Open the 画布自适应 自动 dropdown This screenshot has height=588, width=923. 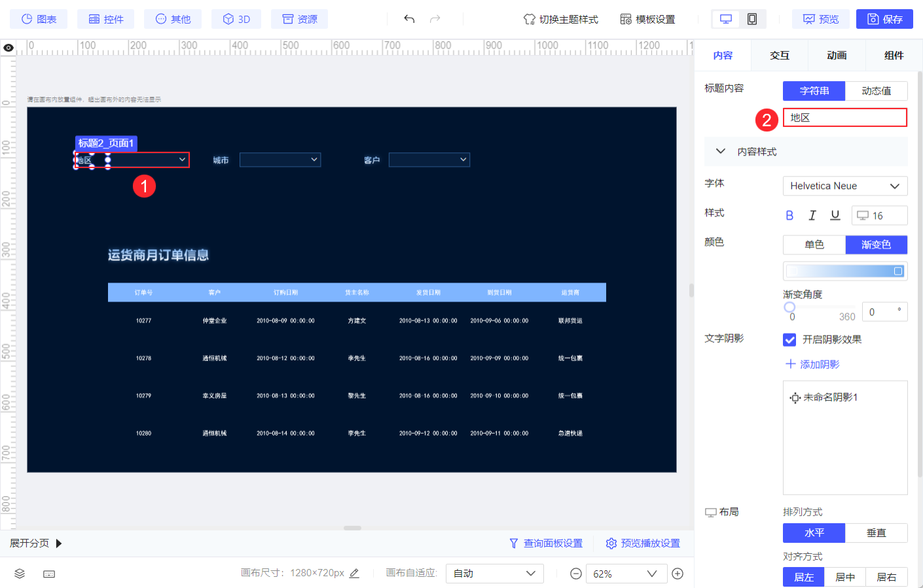pos(495,574)
